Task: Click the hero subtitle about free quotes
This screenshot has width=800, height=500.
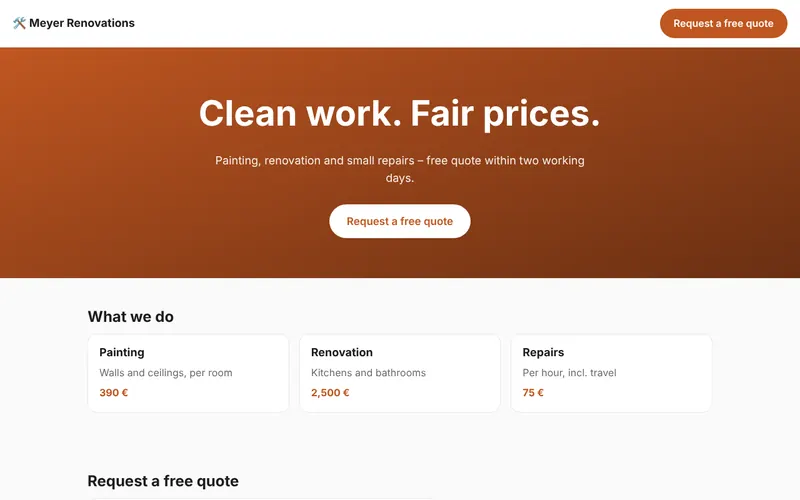Action: click(399, 169)
